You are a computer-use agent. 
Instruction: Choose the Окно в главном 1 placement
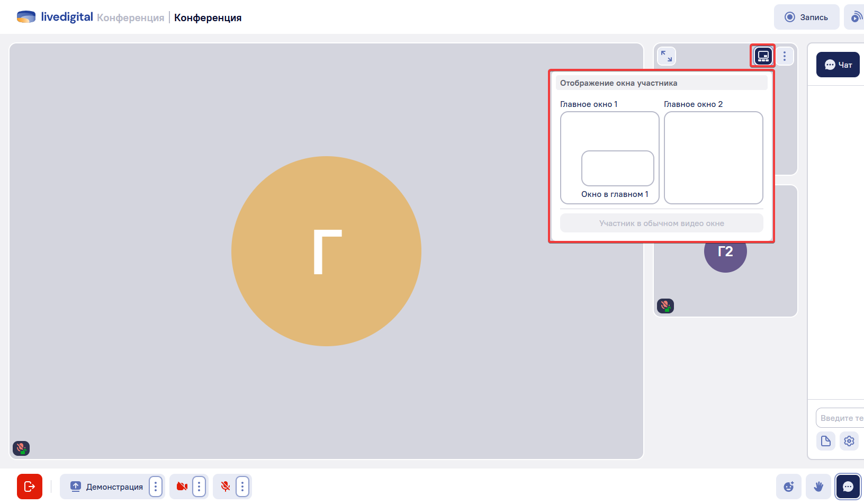coord(617,168)
